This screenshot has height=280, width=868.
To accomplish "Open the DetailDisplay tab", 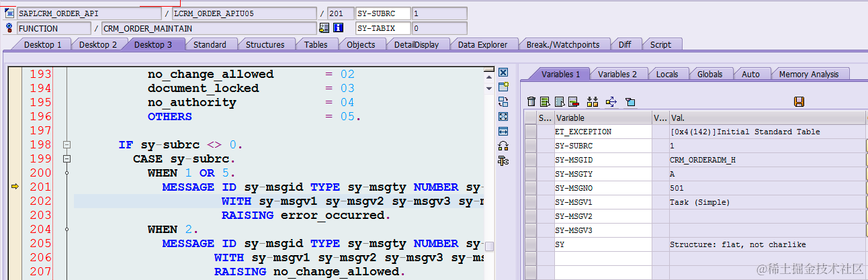I will tap(417, 44).
